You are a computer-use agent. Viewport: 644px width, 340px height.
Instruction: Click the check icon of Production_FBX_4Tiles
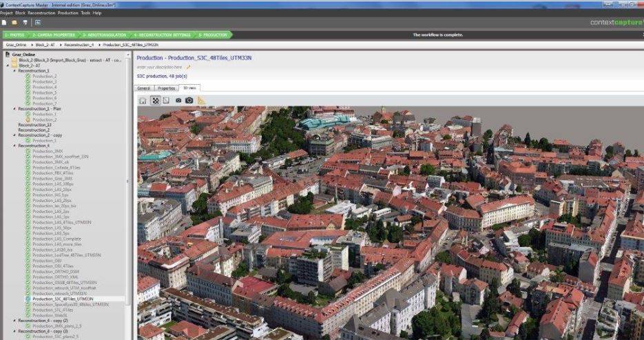click(x=28, y=173)
